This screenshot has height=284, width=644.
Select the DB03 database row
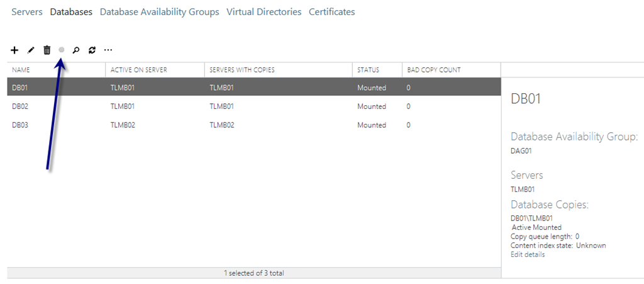(254, 125)
